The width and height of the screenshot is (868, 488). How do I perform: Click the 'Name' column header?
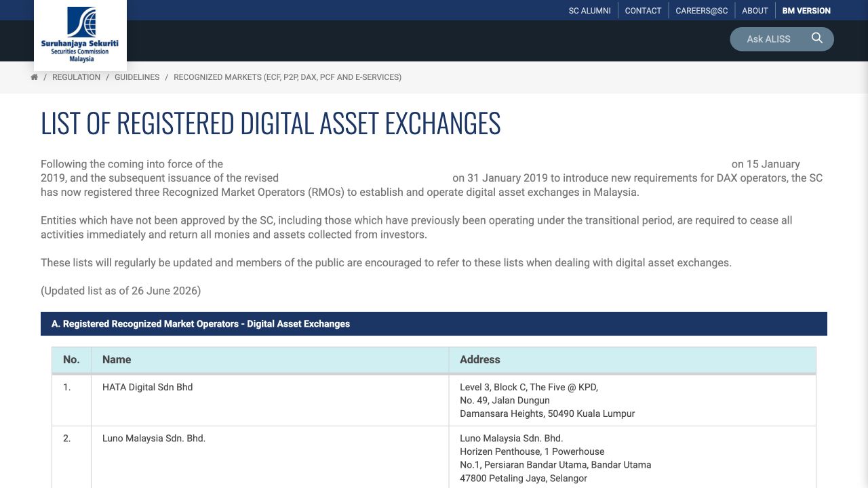270,360
